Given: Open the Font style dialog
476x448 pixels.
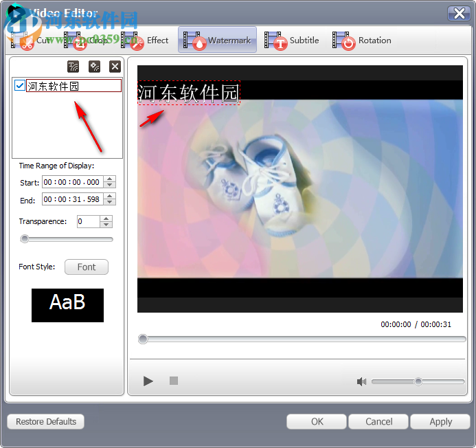Looking at the screenshot, I should pos(87,267).
